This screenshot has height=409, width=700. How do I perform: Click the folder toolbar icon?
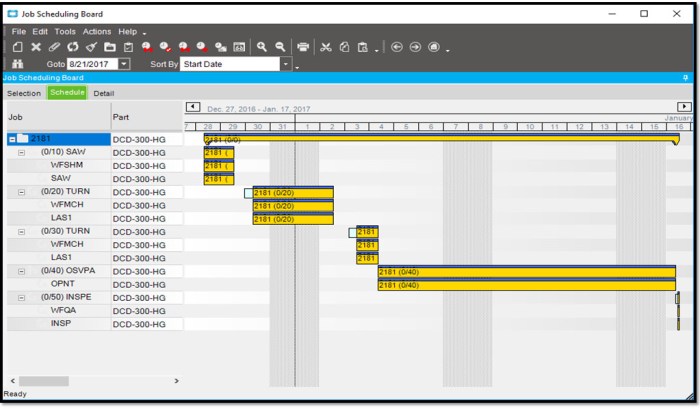[x=110, y=47]
